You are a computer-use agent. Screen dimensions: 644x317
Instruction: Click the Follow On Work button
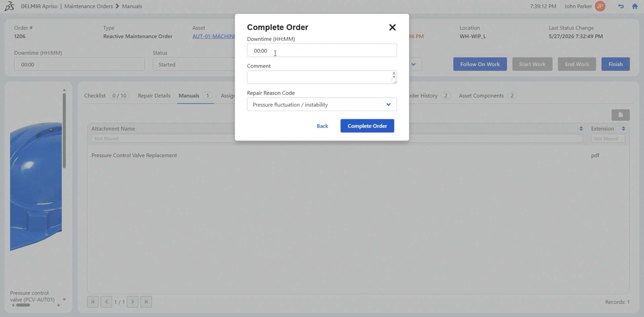click(x=480, y=64)
